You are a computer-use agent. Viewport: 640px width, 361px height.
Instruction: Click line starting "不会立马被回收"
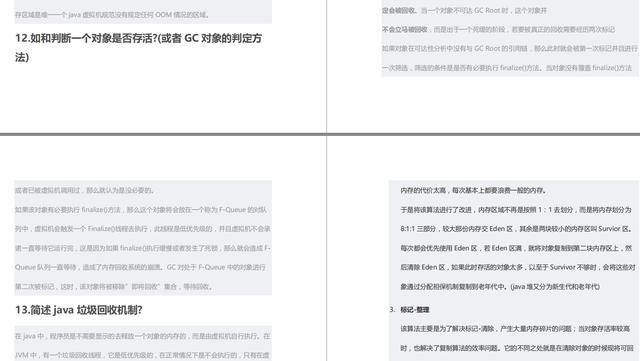498,29
